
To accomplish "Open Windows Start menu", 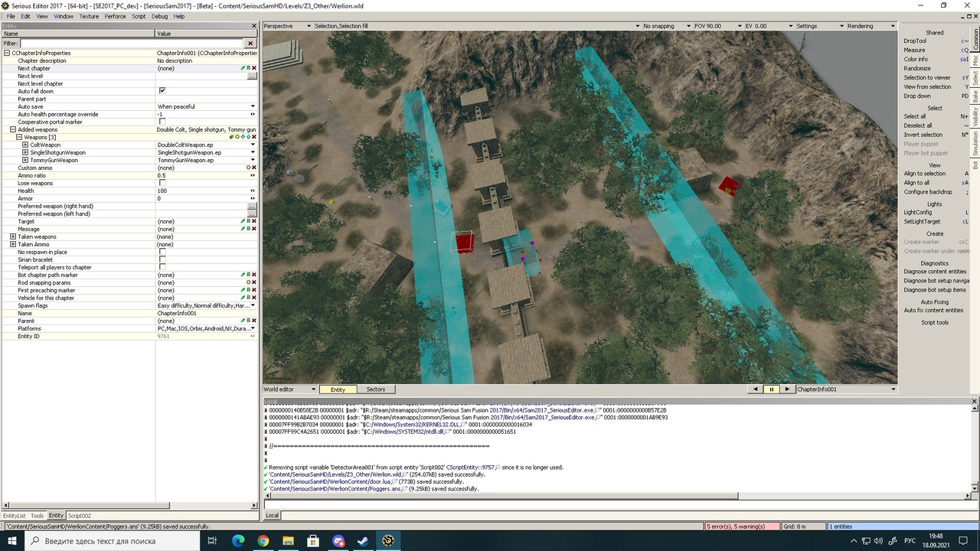I will click(12, 541).
